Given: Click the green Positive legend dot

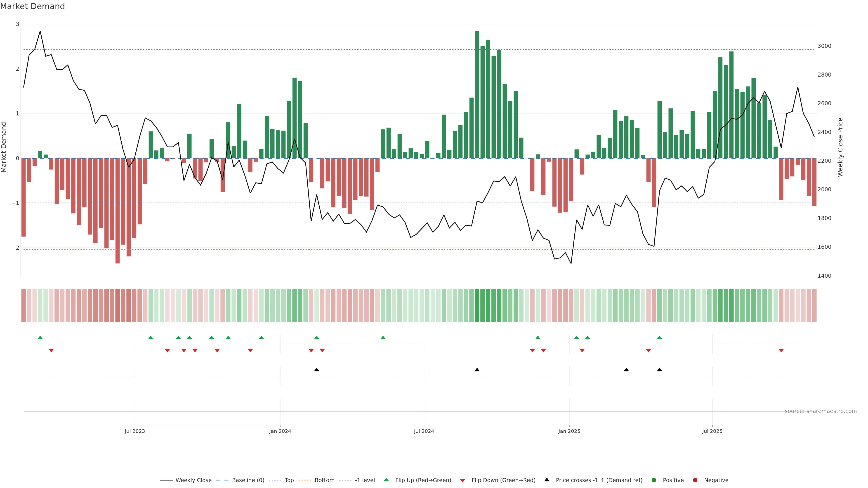Looking at the screenshot, I should (654, 480).
